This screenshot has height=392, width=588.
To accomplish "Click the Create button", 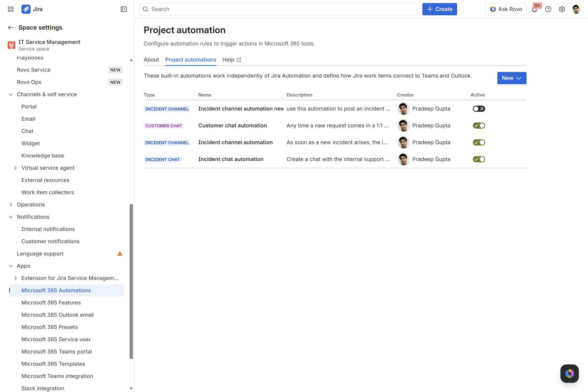I will 439,9.
